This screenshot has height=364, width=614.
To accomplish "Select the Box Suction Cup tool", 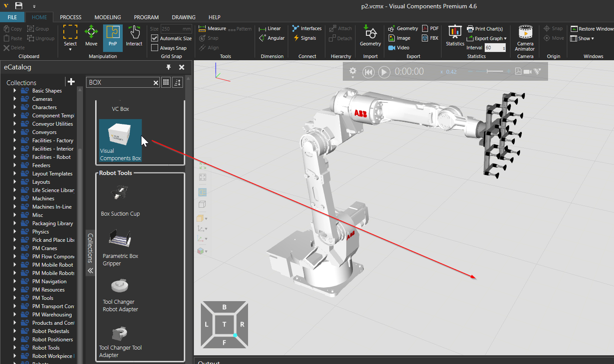I will point(121,201).
